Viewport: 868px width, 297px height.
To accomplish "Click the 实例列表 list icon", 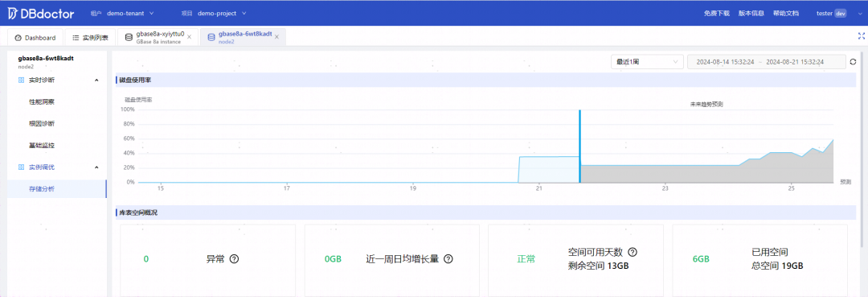I will pyautogui.click(x=76, y=38).
